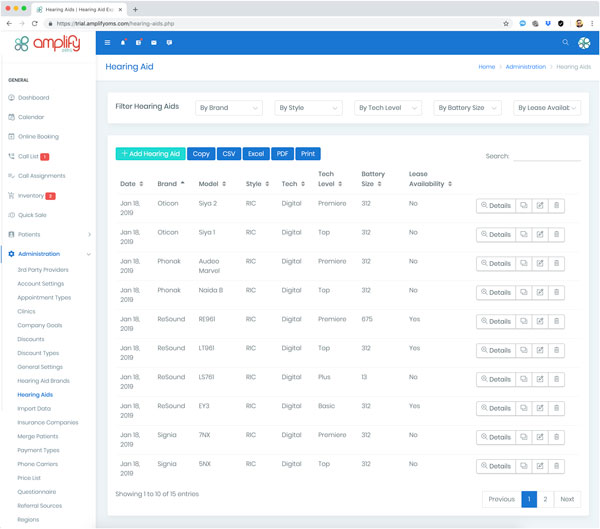The width and height of the screenshot is (600, 529).
Task: Open the By Brand filter dropdown
Action: pos(229,108)
